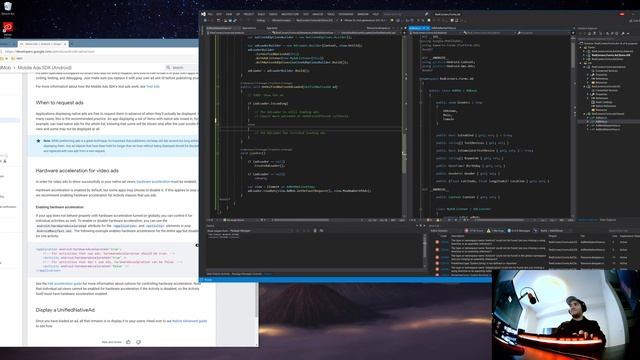Click the Search Error List field
640x360 pixels.
[624, 231]
